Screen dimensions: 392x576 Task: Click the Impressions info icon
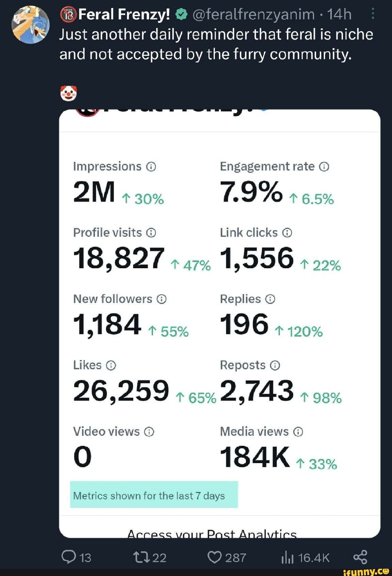pos(151,167)
